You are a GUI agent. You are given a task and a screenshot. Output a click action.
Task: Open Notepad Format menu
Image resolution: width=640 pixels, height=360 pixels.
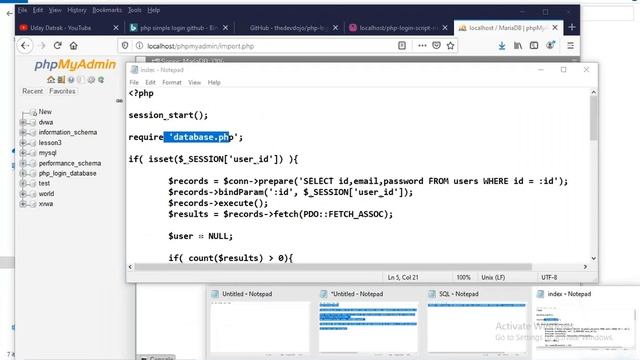pos(172,82)
